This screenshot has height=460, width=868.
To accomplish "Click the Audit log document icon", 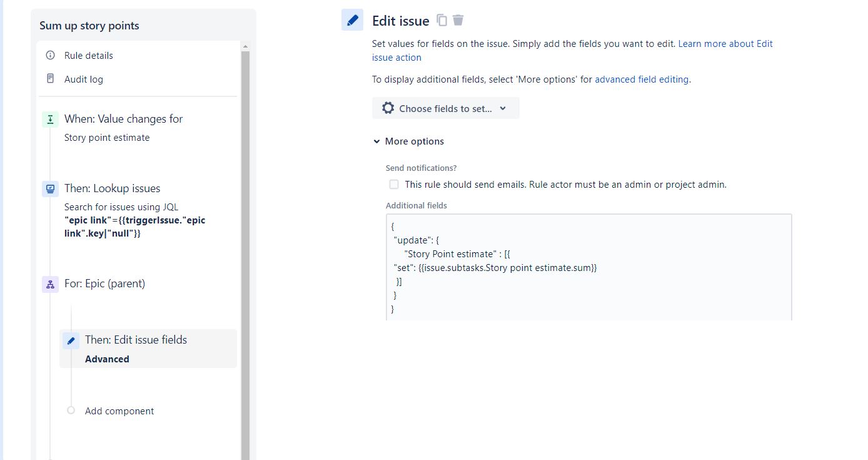I will click(51, 79).
